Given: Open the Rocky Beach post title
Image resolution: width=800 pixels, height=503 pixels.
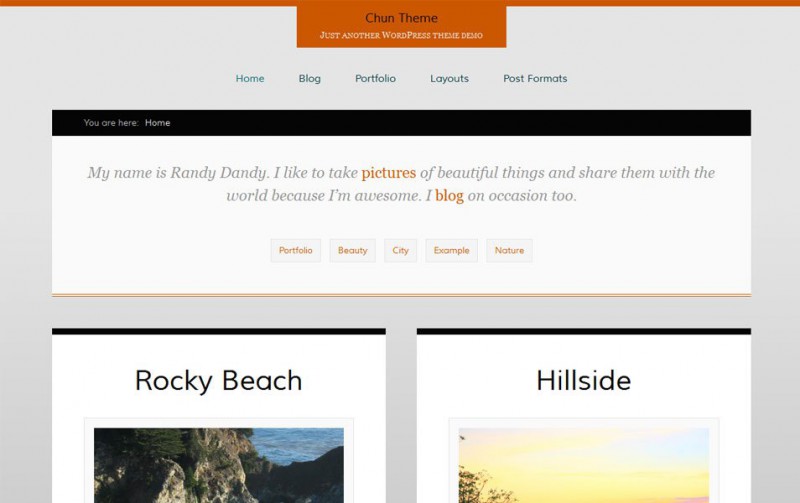Looking at the screenshot, I should click(x=218, y=381).
